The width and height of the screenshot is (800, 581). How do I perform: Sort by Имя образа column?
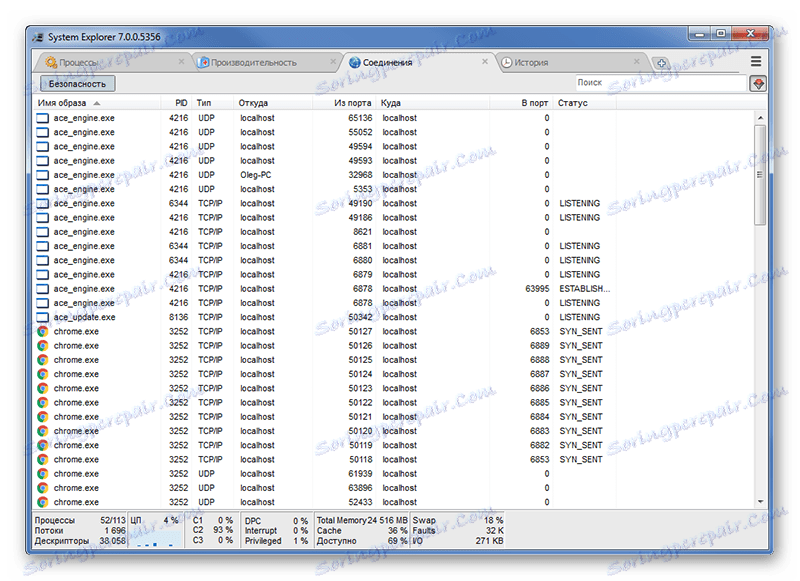pos(97,103)
